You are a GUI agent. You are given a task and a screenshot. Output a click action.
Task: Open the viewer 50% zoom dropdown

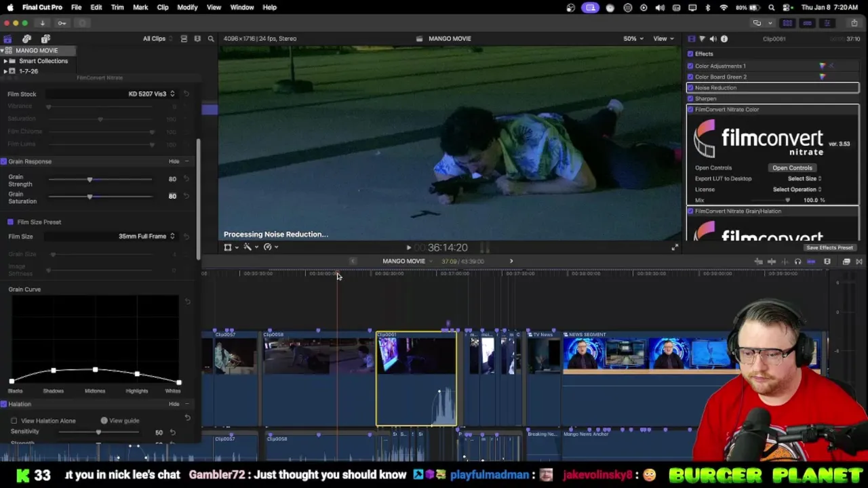click(x=633, y=39)
